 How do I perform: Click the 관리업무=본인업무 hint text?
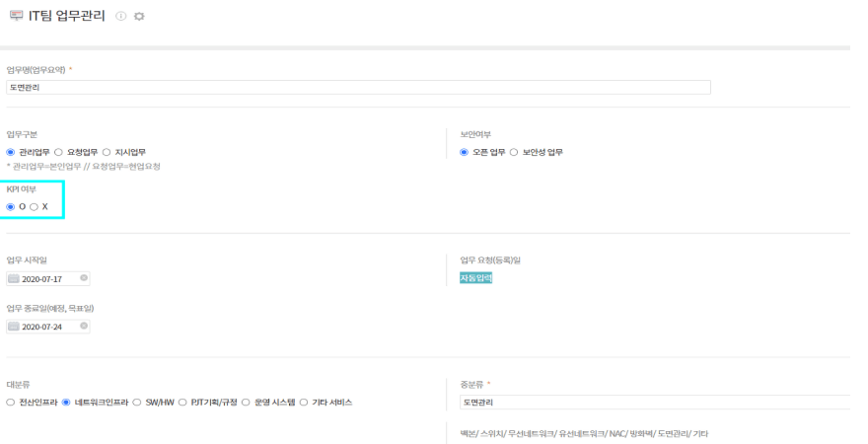pos(84,167)
